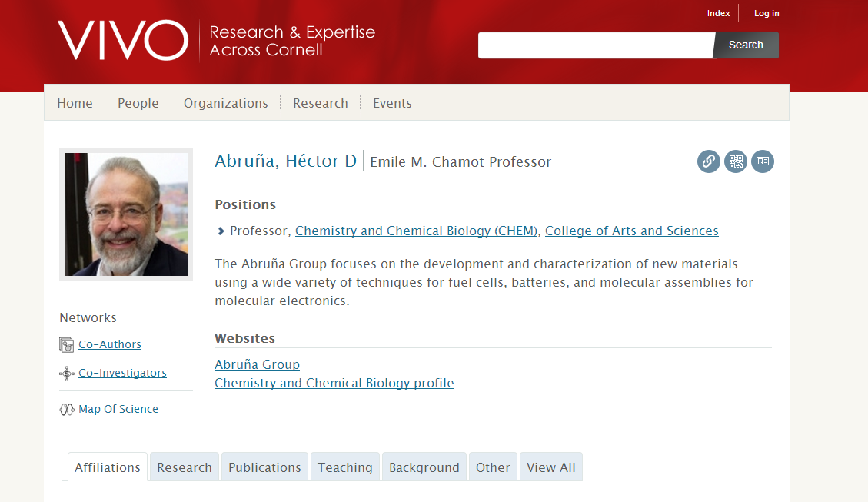Click the View All tab
The image size is (868, 502).
(x=550, y=467)
